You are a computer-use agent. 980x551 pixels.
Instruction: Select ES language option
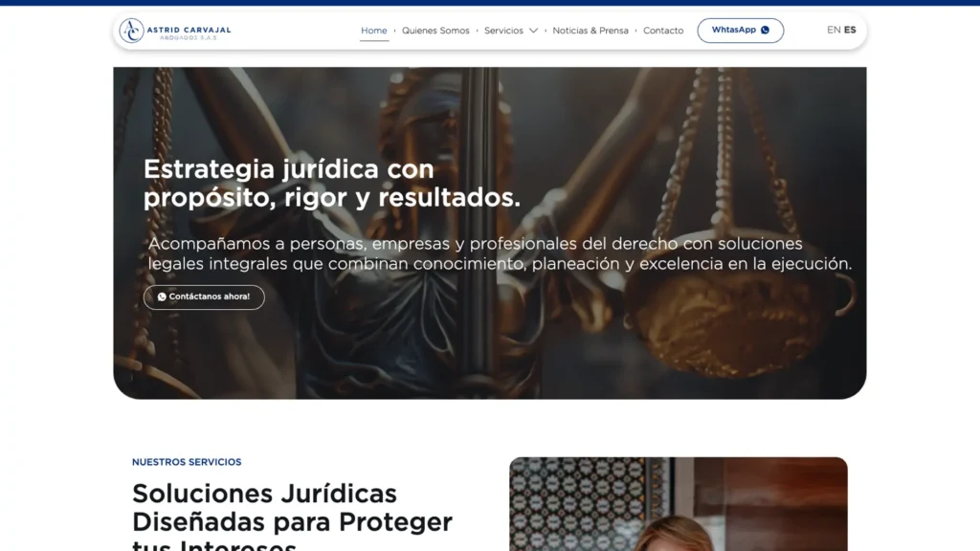click(850, 30)
